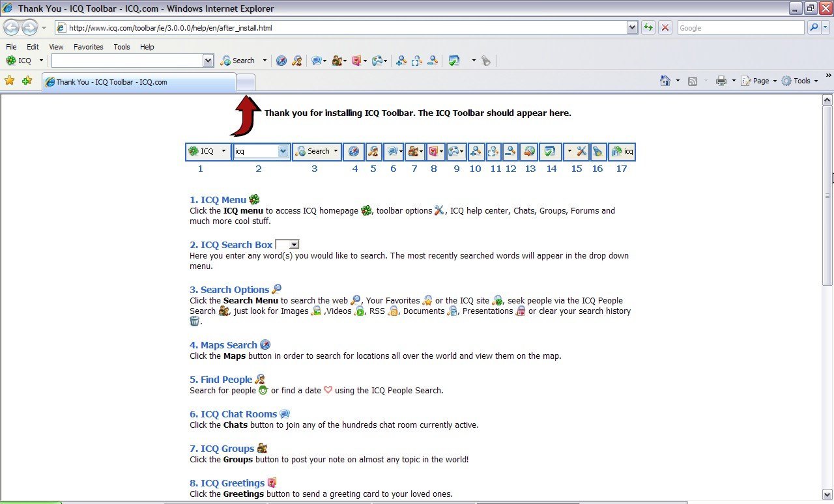The height and width of the screenshot is (504, 834).
Task: Click the '3. Search Options' heading
Action: coord(229,290)
